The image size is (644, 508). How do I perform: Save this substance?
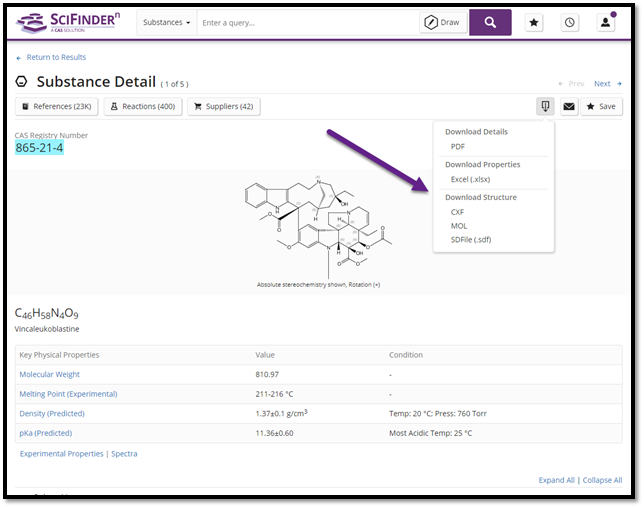click(x=601, y=107)
